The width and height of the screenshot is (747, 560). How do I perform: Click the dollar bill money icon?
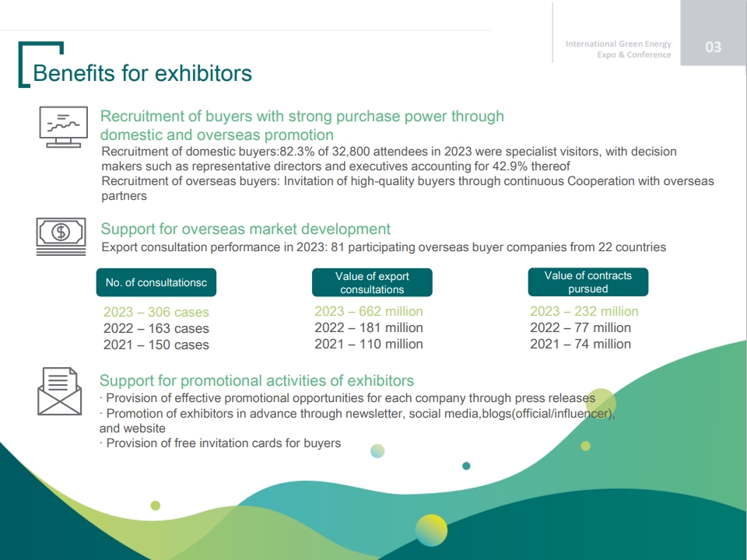[62, 235]
